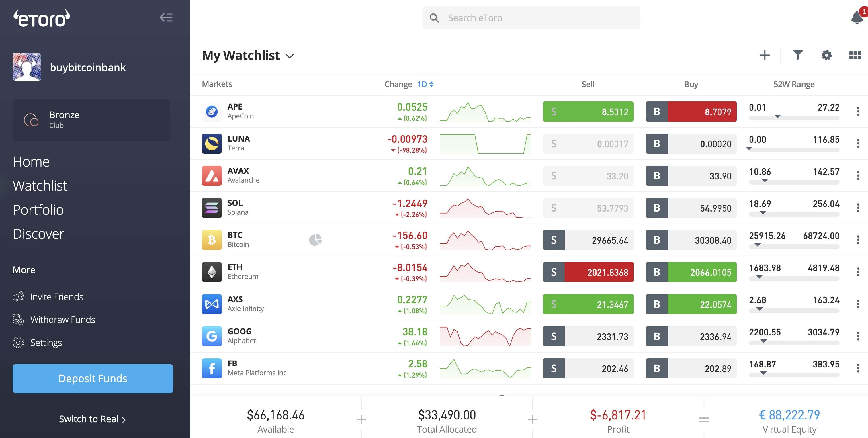The height and width of the screenshot is (438, 868).
Task: Open the ETH sparkline chart
Action: (x=485, y=272)
